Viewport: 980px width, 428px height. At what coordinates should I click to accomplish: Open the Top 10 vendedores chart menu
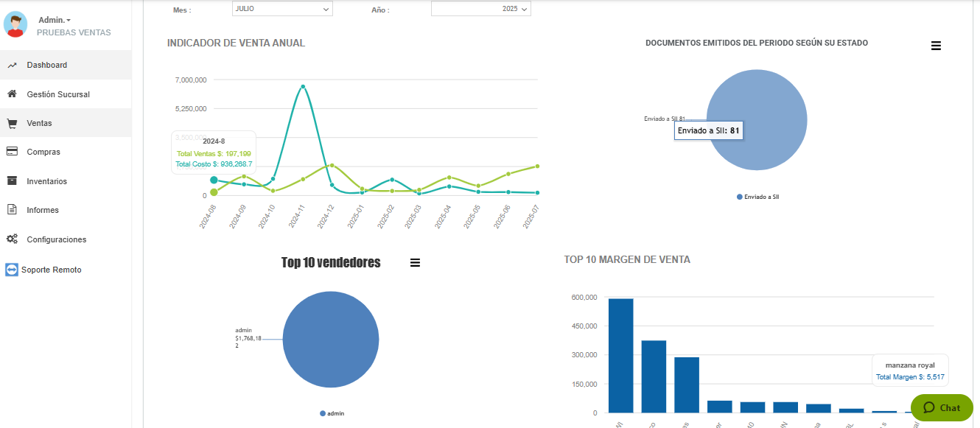(415, 263)
